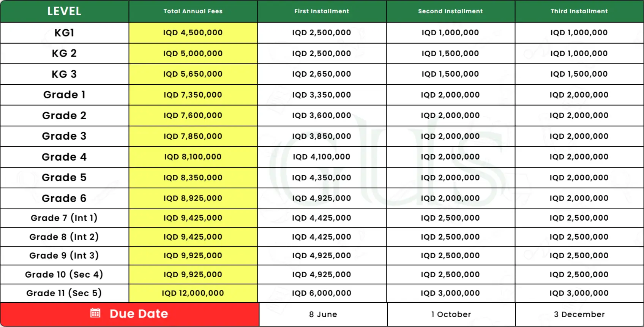The width and height of the screenshot is (644, 327).
Task: Click the Second Installment column header
Action: tap(450, 11)
